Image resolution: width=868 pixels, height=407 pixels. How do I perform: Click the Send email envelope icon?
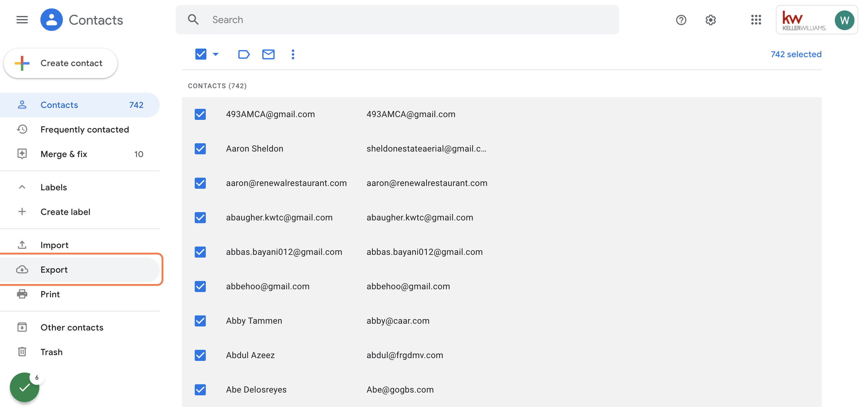click(x=268, y=54)
